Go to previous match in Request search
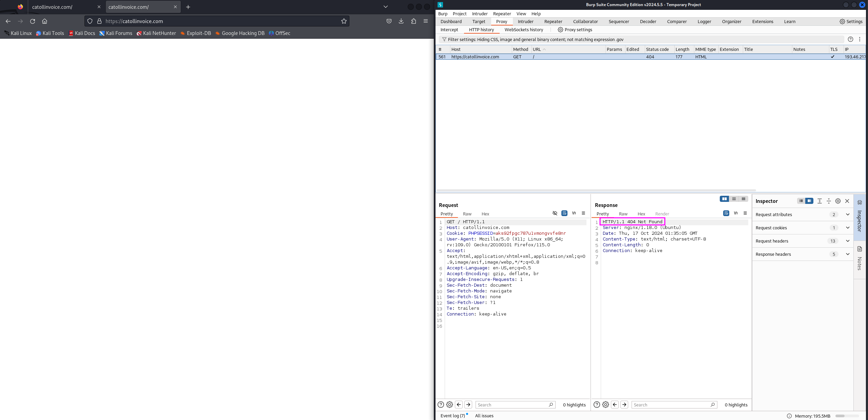The image size is (868, 420). coord(459,404)
